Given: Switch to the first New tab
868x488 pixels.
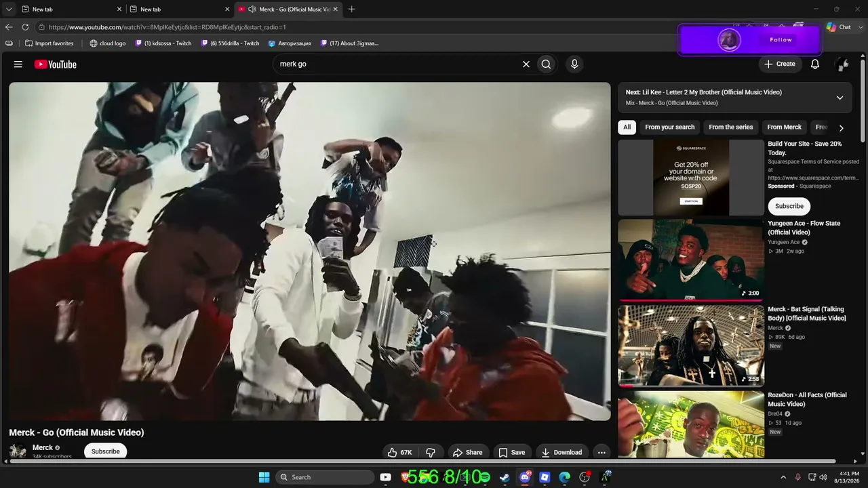Looking at the screenshot, I should click(71, 9).
